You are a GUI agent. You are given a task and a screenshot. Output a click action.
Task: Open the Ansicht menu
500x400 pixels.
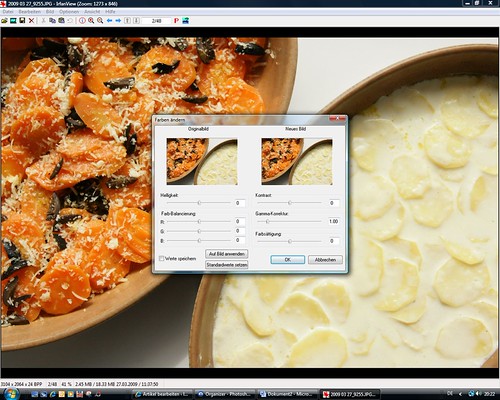92,12
